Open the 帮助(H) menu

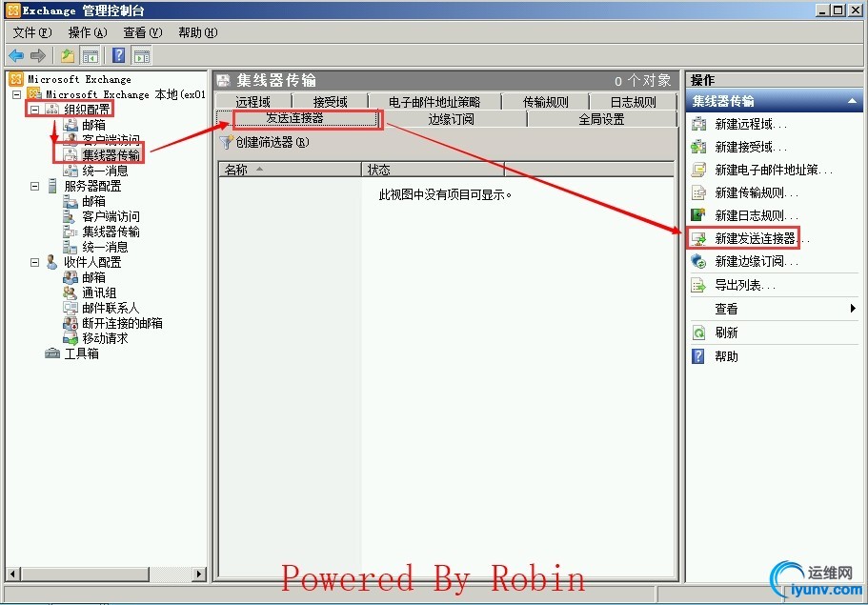[198, 32]
